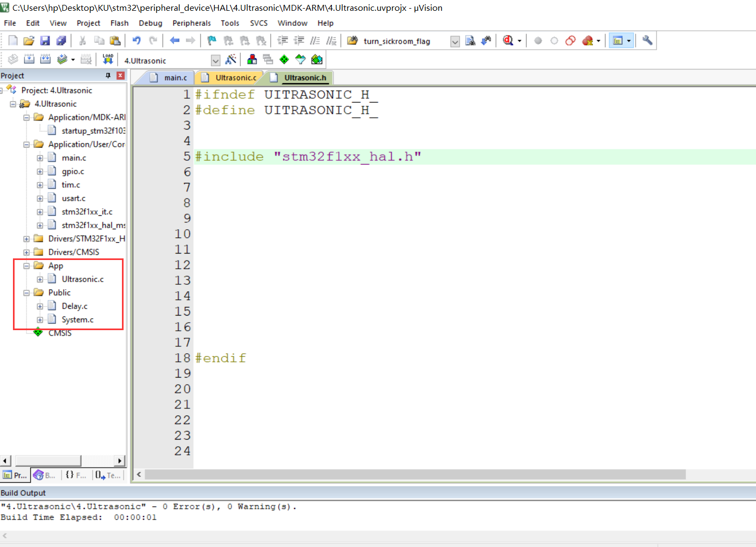756x547 pixels.
Task: Click the Build target icon
Action: 29,59
